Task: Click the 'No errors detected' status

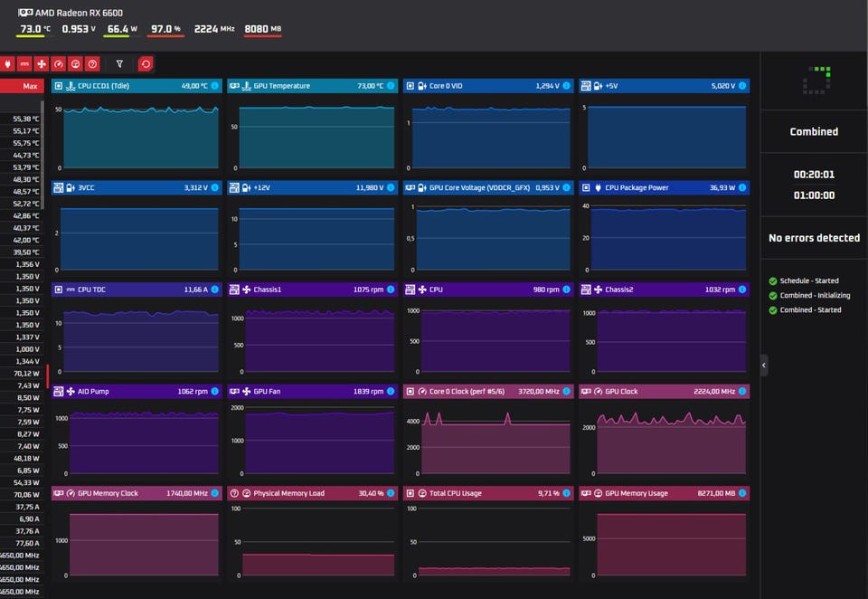Action: [815, 238]
